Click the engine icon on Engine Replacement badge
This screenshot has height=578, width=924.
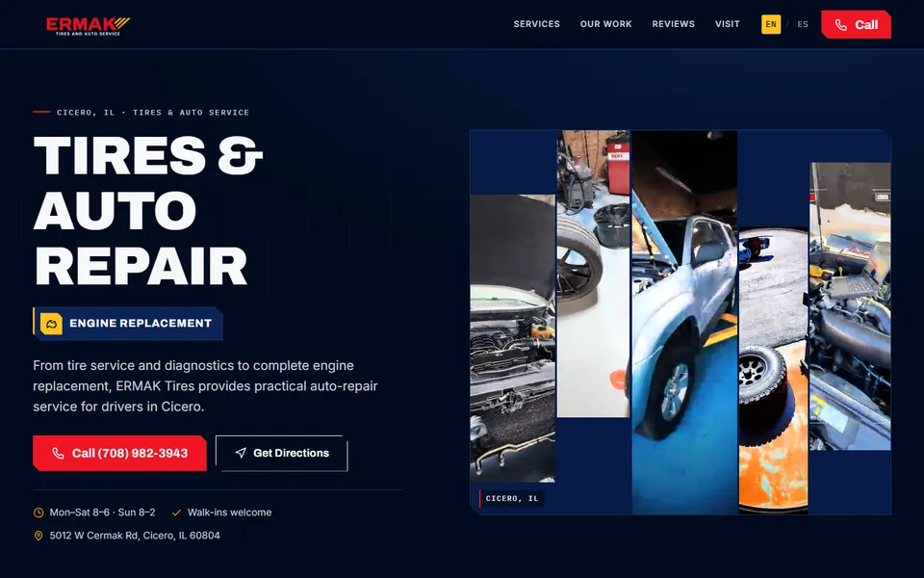51,324
